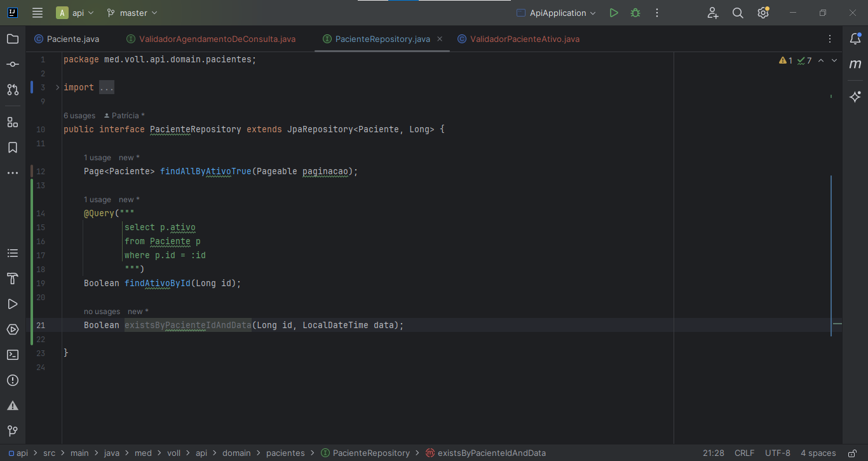Screen dimensions: 868x461
Task: Open the Bookmarks tool window
Action: point(13,148)
